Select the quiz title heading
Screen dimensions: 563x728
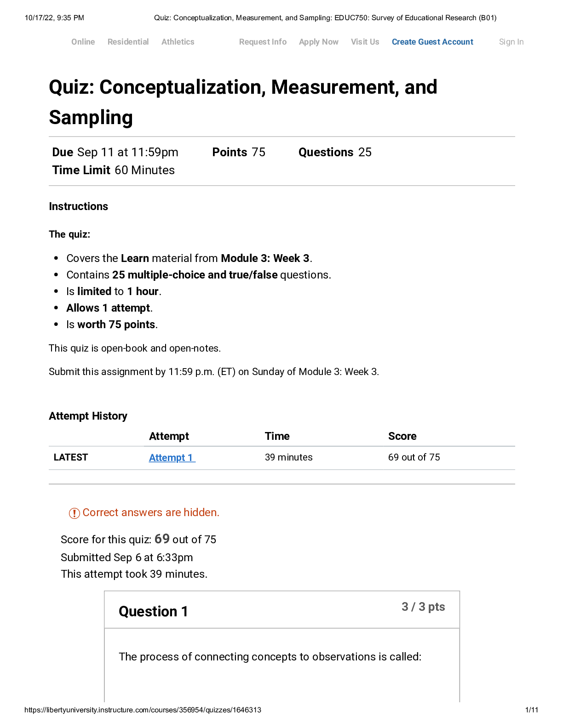point(243,101)
